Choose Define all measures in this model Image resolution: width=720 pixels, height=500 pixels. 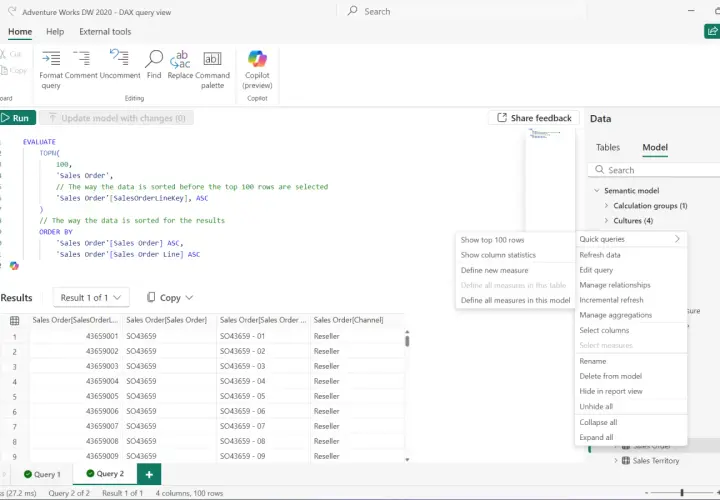click(515, 300)
